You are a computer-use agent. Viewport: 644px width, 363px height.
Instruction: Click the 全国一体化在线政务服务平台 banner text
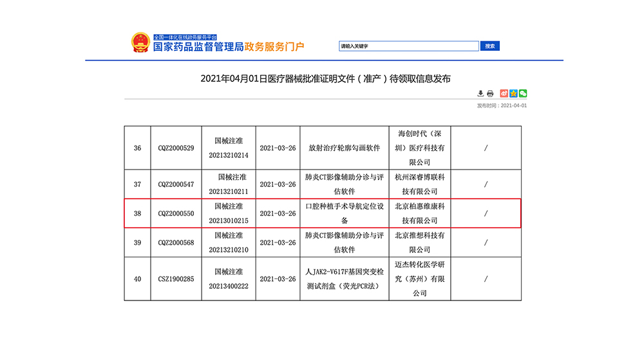(185, 37)
